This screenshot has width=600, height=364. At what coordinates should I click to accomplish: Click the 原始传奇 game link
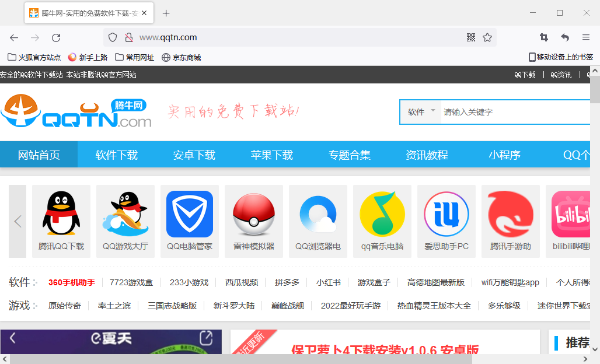coord(65,306)
